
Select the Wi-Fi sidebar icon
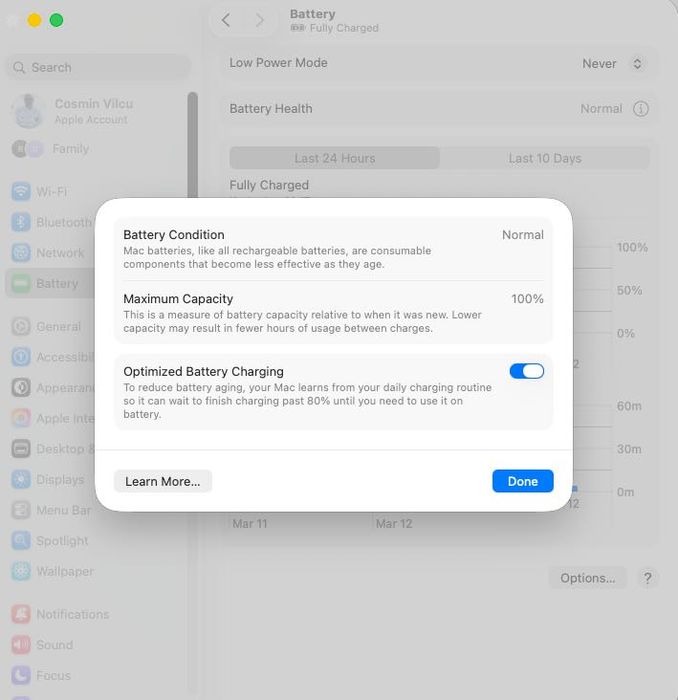point(21,192)
